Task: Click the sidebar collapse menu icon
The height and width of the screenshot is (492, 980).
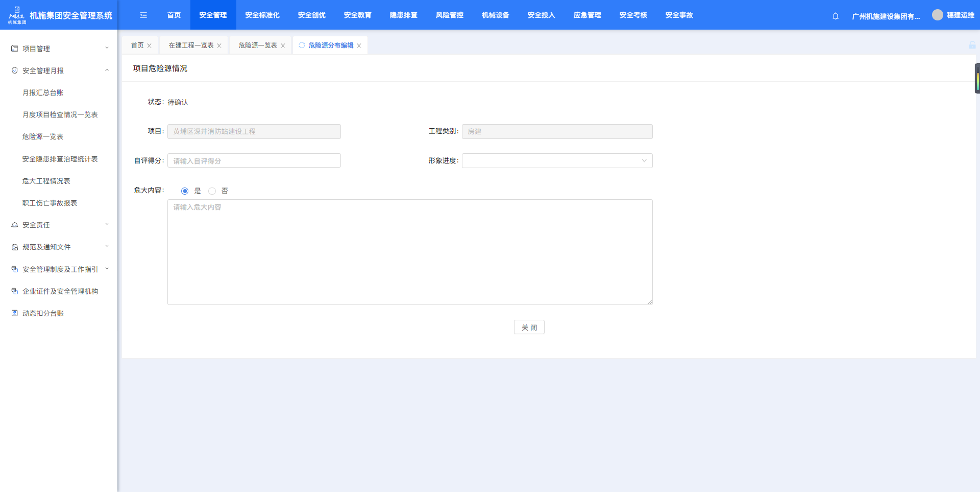Action: [143, 15]
